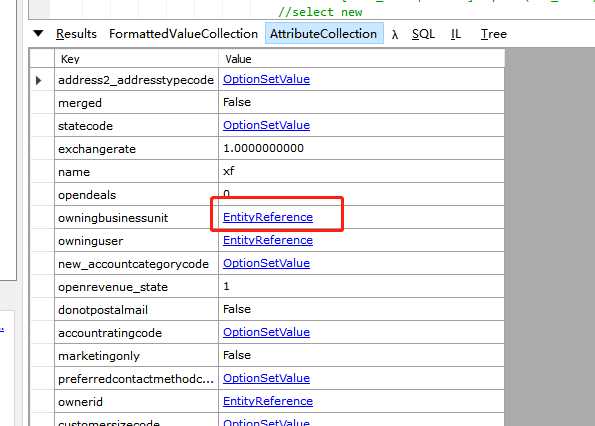The image size is (595, 426).
Task: Select the ownerid key cell
Action: click(x=137, y=402)
